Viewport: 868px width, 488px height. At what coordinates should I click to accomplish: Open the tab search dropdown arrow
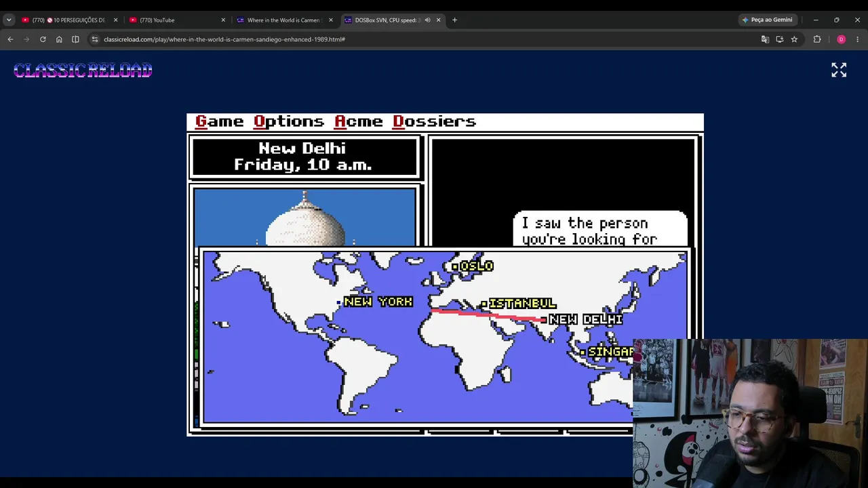coord(9,20)
